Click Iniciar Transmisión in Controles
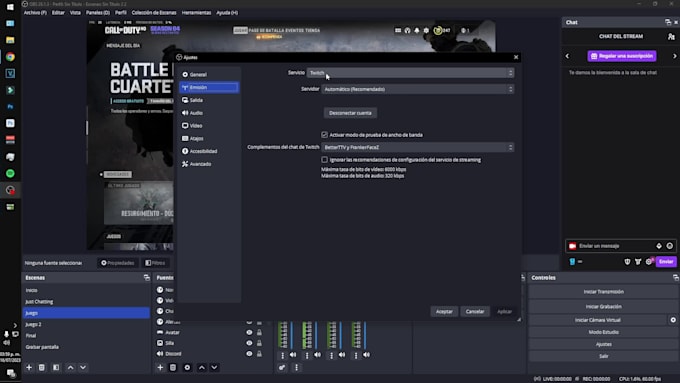This screenshot has height=383, width=680. click(x=603, y=292)
